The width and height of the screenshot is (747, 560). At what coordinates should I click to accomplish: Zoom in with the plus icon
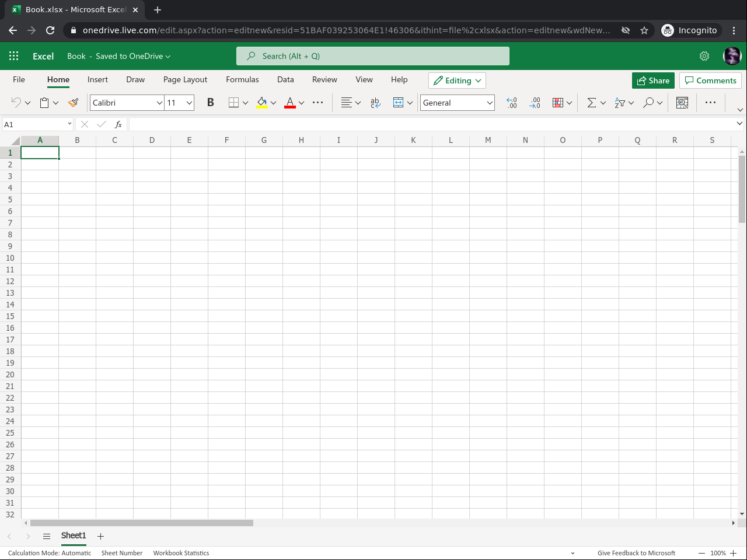[733, 553]
